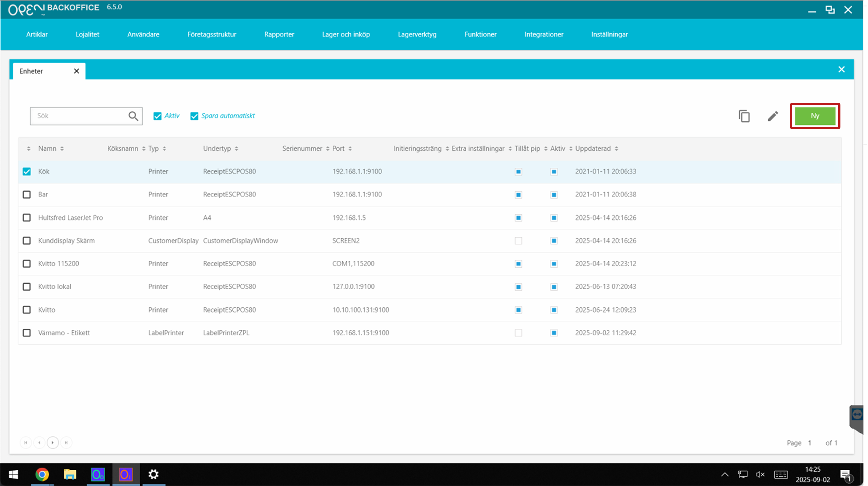The width and height of the screenshot is (868, 486).
Task: Open the orange Open Backoffice taskbar icon
Action: coord(126,475)
